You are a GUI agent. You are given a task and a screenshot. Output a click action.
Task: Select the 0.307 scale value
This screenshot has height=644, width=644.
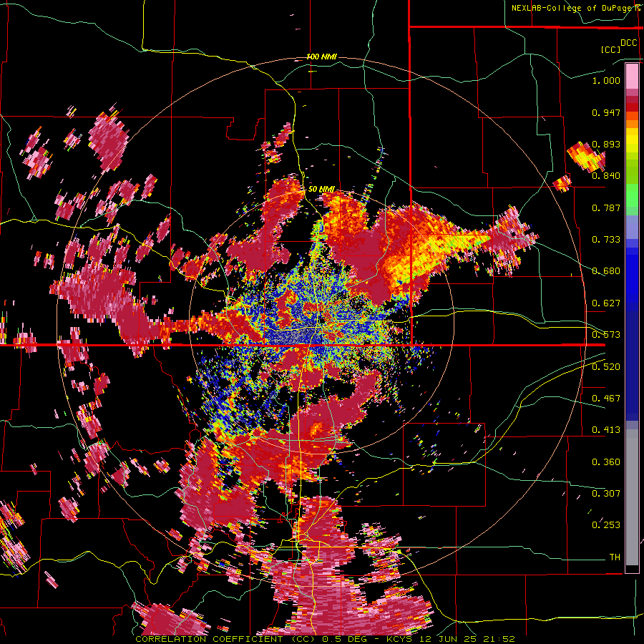coord(606,494)
